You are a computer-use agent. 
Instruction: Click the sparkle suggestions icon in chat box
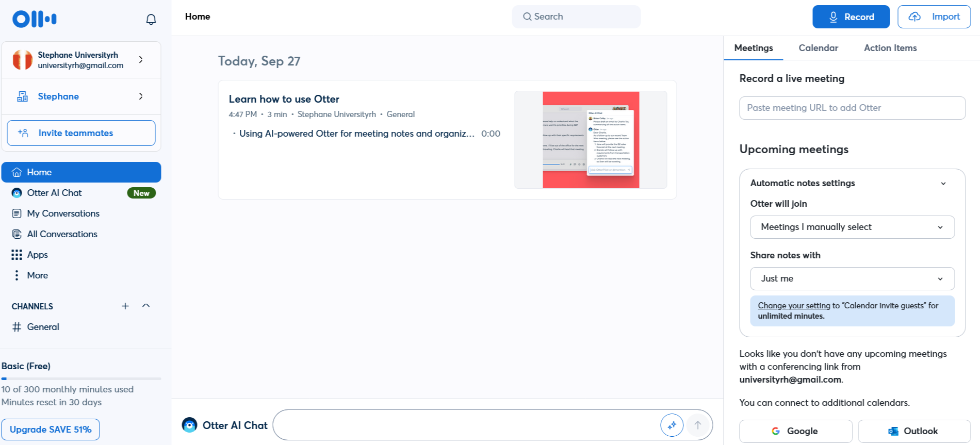click(x=672, y=425)
